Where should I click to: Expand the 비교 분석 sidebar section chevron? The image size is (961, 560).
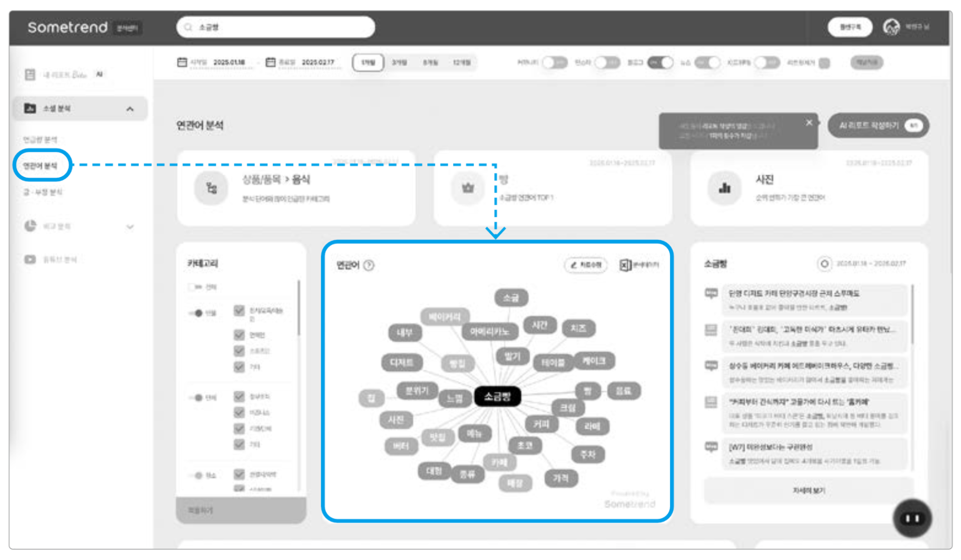pos(130,226)
